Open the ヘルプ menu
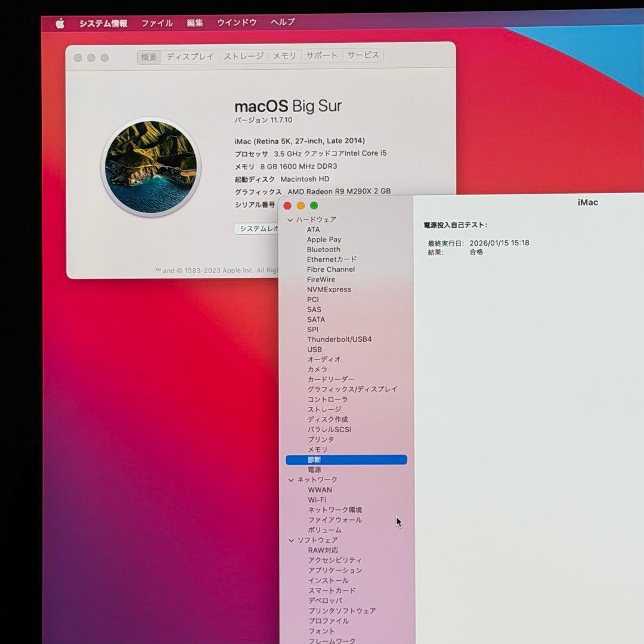Viewport: 644px width, 644px height. pyautogui.click(x=281, y=23)
